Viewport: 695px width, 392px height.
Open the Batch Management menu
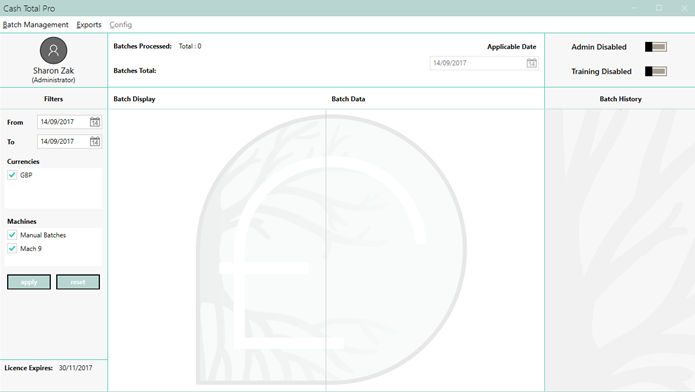[35, 25]
